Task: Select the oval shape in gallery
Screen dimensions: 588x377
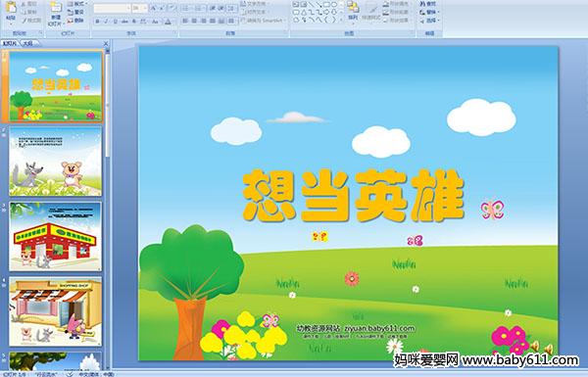Action: (334, 5)
